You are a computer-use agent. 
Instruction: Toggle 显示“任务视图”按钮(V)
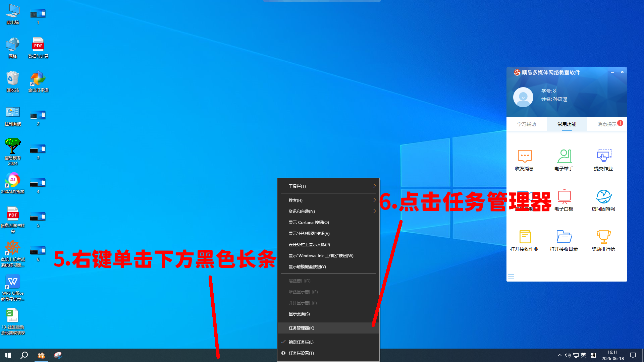coord(329,233)
